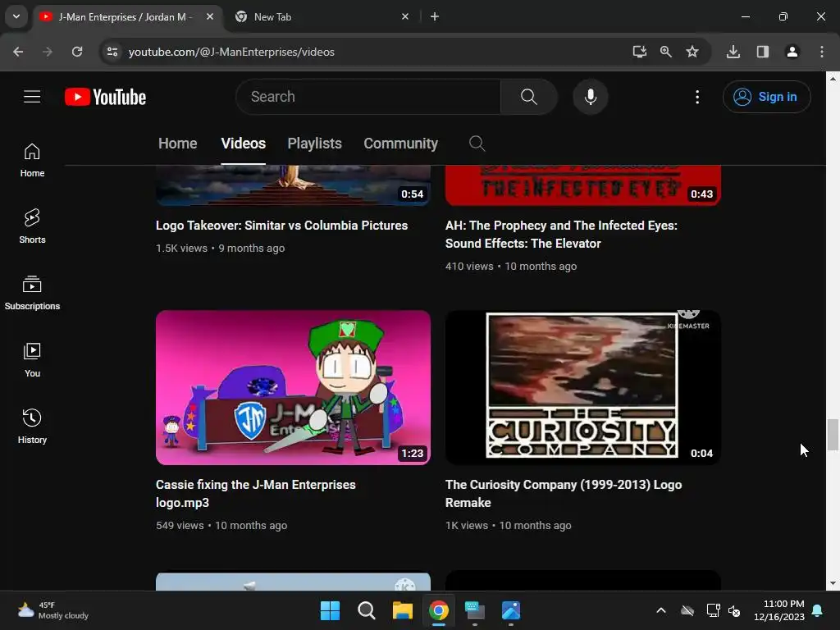Go back with browser back arrow

18,52
